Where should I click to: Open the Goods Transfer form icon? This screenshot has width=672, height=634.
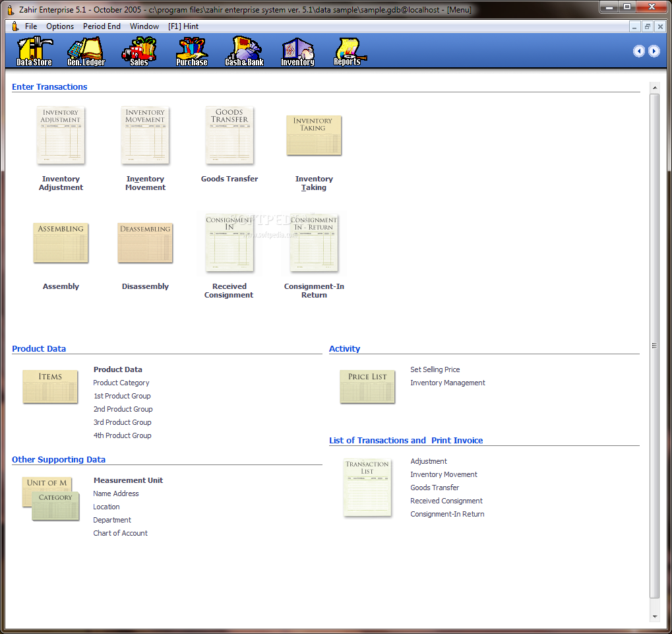[229, 135]
